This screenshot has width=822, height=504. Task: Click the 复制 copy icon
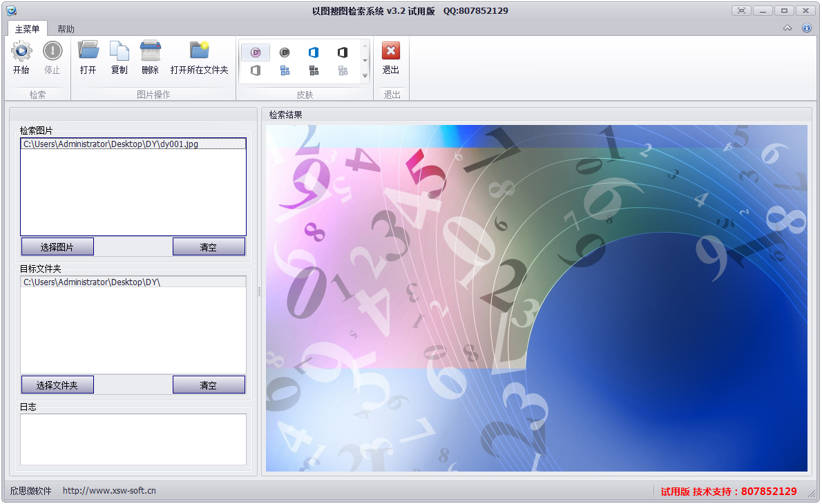119,51
